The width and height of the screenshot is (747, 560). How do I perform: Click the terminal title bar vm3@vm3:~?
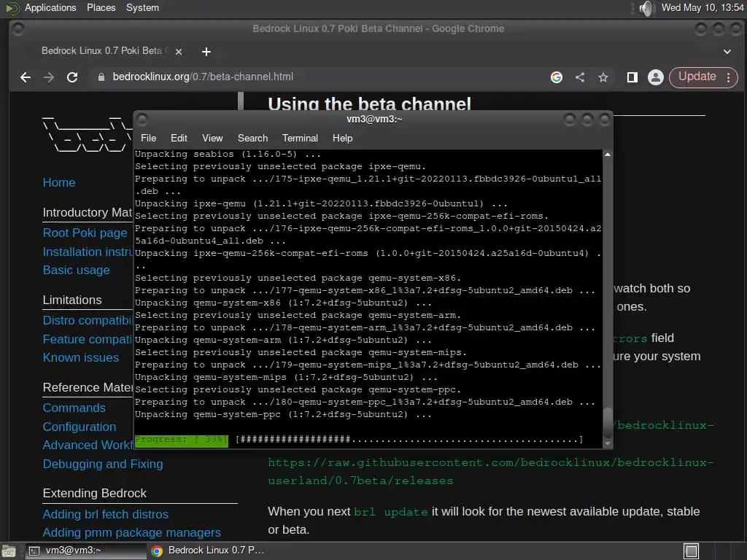pyautogui.click(x=374, y=119)
